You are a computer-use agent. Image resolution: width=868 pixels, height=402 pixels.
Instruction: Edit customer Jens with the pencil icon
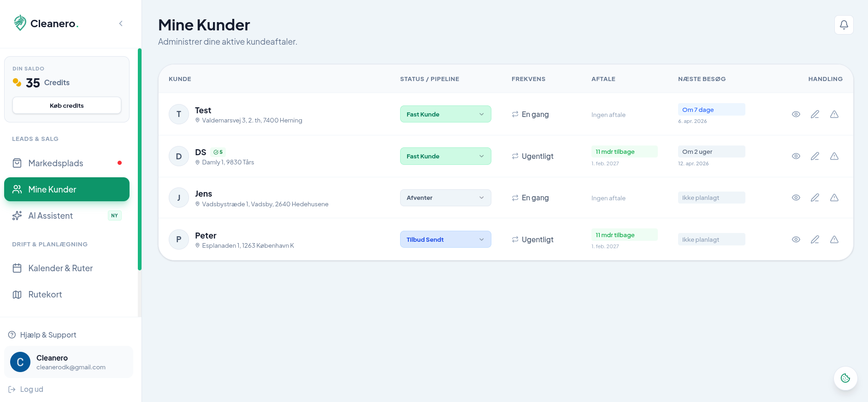point(815,198)
